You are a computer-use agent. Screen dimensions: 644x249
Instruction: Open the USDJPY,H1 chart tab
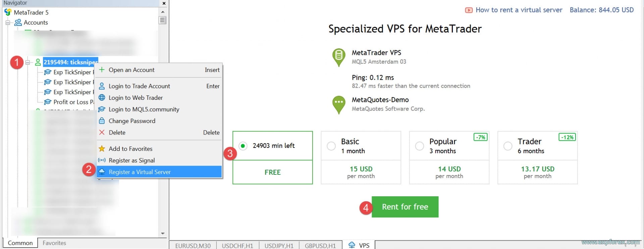pyautogui.click(x=279, y=245)
